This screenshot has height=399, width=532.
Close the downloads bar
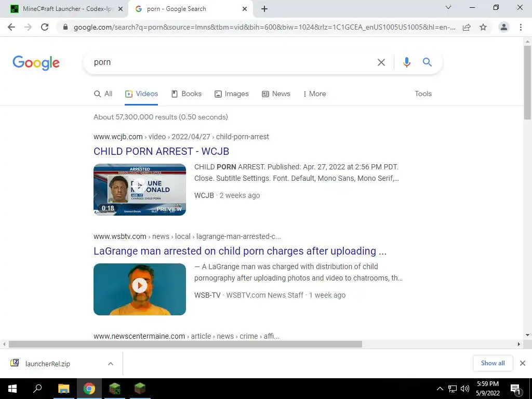[x=523, y=363]
